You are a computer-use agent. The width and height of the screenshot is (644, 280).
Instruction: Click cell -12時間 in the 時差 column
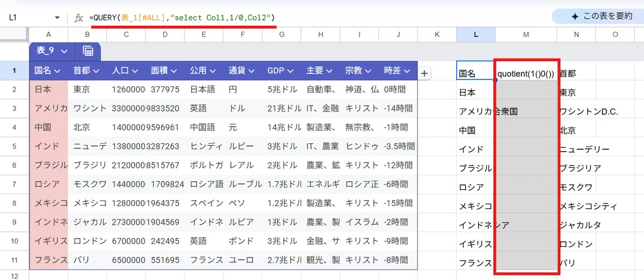(398, 166)
